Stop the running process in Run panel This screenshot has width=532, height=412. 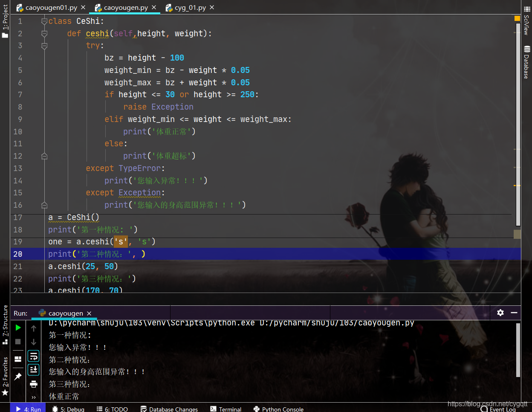coord(18,342)
